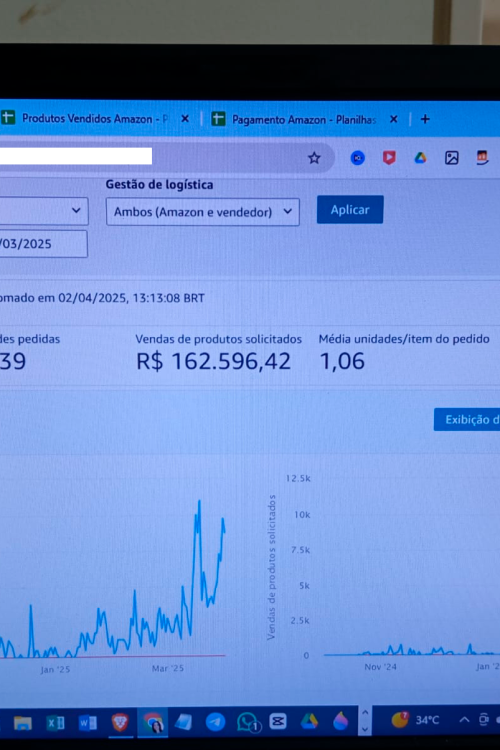
Task: Open Brave browser from the taskbar
Action: [120, 722]
